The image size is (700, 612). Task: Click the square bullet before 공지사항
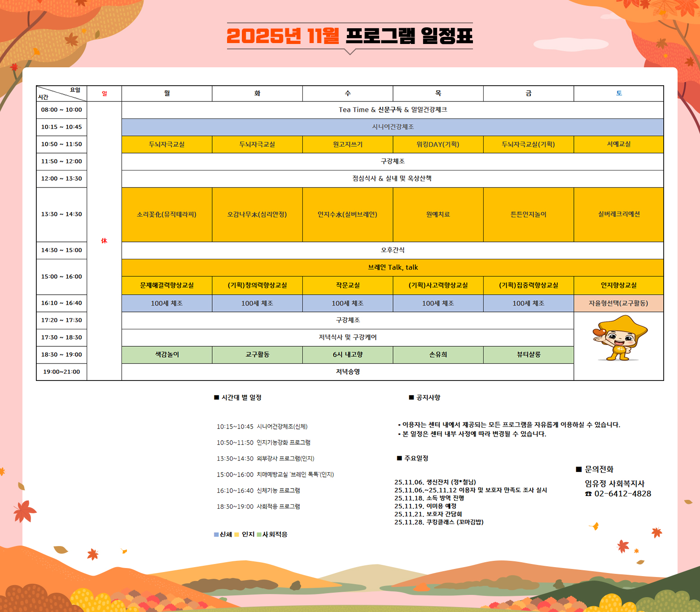click(411, 398)
